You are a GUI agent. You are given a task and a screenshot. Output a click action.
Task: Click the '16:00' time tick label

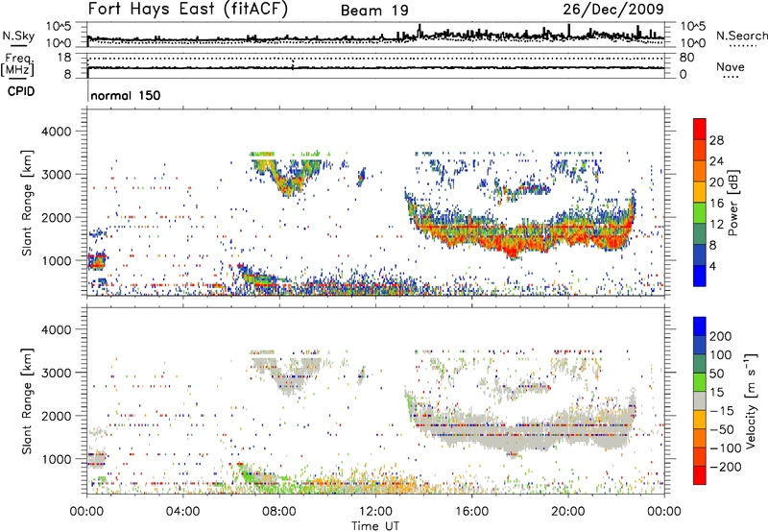[x=471, y=512]
